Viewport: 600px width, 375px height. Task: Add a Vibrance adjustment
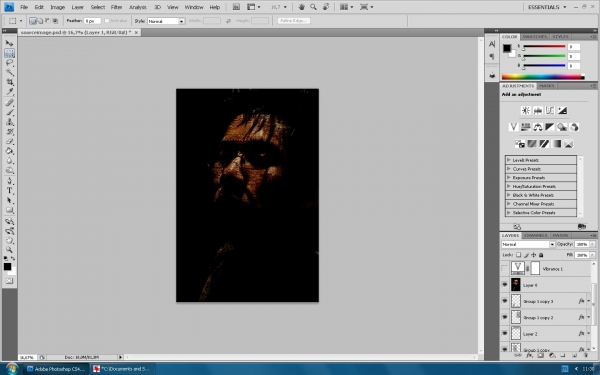513,127
